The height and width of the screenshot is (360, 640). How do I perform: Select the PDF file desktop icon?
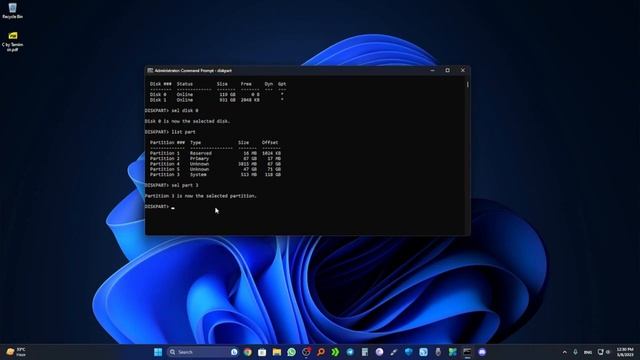click(x=13, y=42)
